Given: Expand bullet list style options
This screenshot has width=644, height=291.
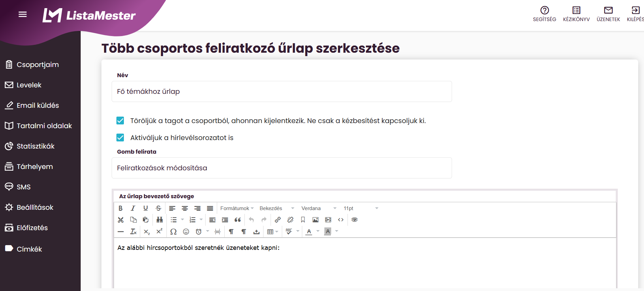Looking at the screenshot, I should pyautogui.click(x=182, y=220).
